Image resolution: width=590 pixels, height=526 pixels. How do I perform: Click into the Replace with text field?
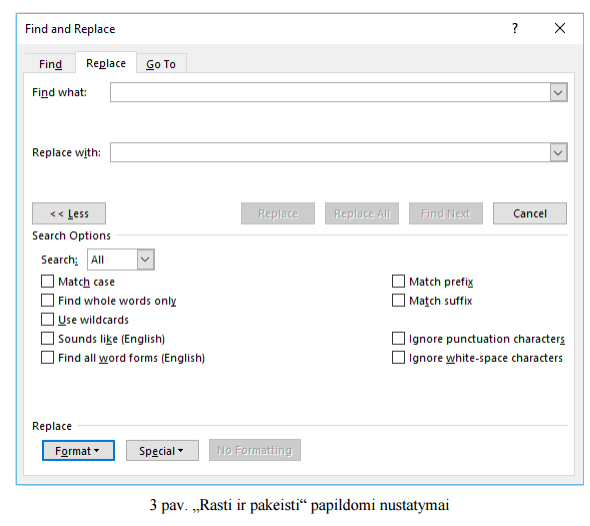pos(330,152)
